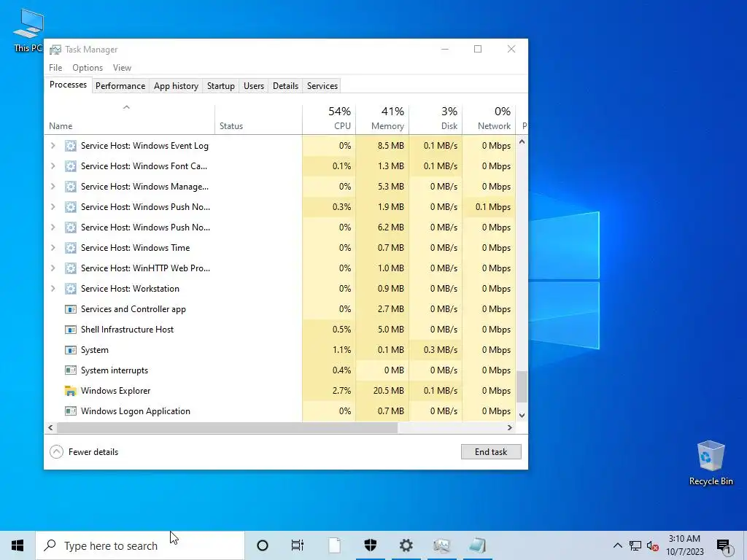
Task: Click the Service Host: Windows Font Cache gear icon
Action: tap(71, 166)
